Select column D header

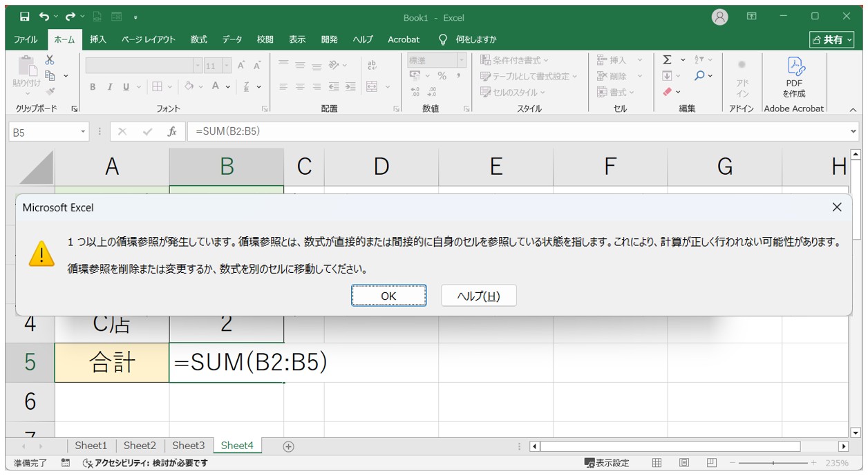pyautogui.click(x=381, y=166)
